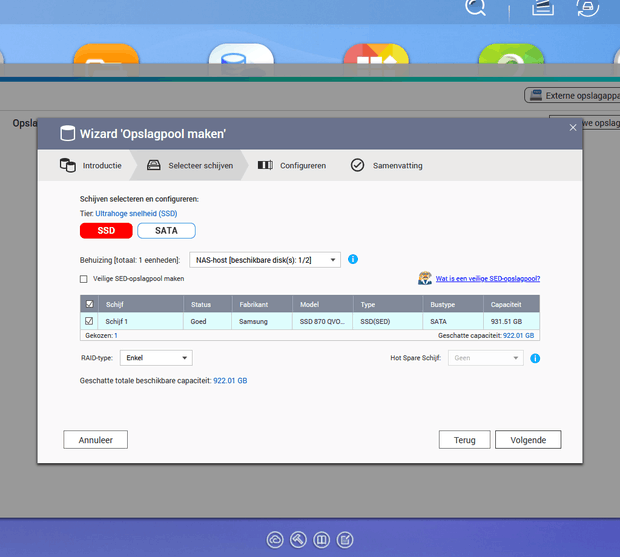The height and width of the screenshot is (557, 620).
Task: Click the info icon next to Behuizing dropdown
Action: point(353,259)
